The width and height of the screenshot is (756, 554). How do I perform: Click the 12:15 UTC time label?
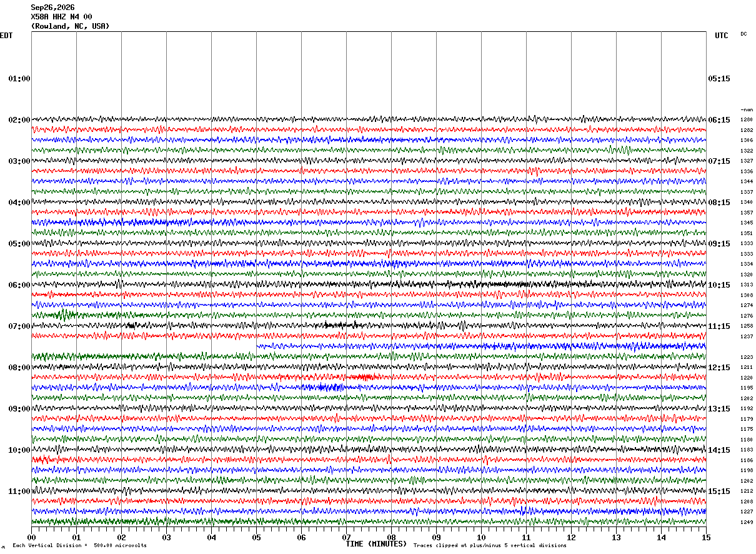719,368
